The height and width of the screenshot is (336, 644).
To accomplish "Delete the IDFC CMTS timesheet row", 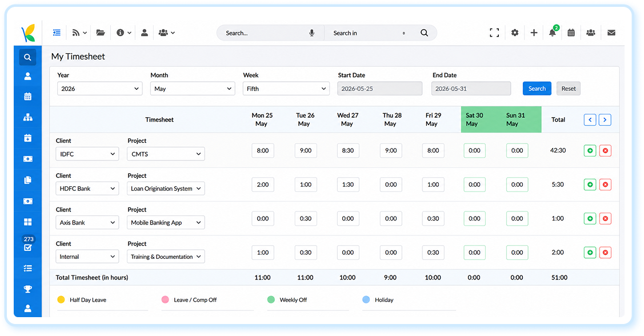I will pyautogui.click(x=605, y=151).
